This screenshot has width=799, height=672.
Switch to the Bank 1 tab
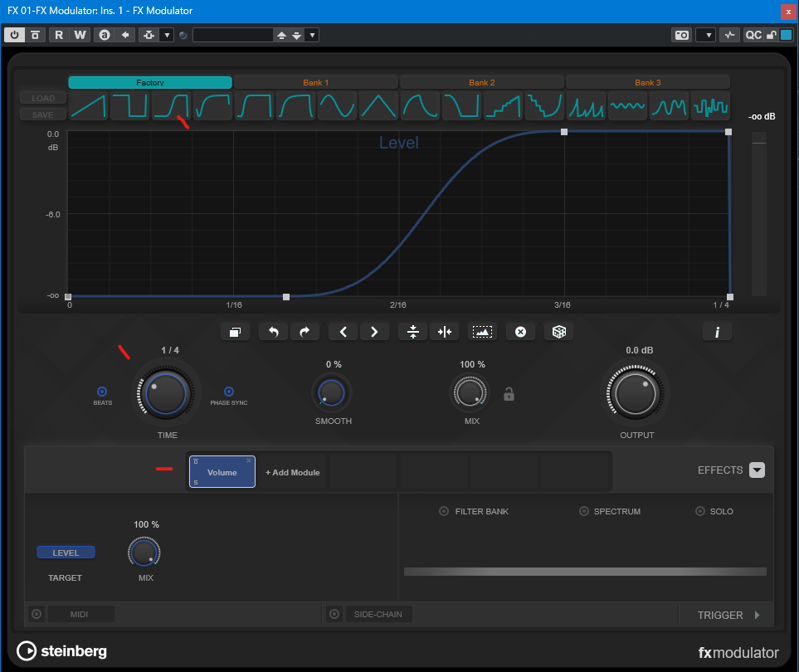[315, 82]
